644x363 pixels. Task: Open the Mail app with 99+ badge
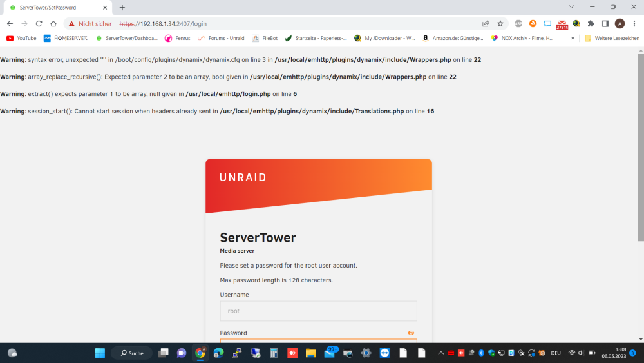tap(330, 352)
